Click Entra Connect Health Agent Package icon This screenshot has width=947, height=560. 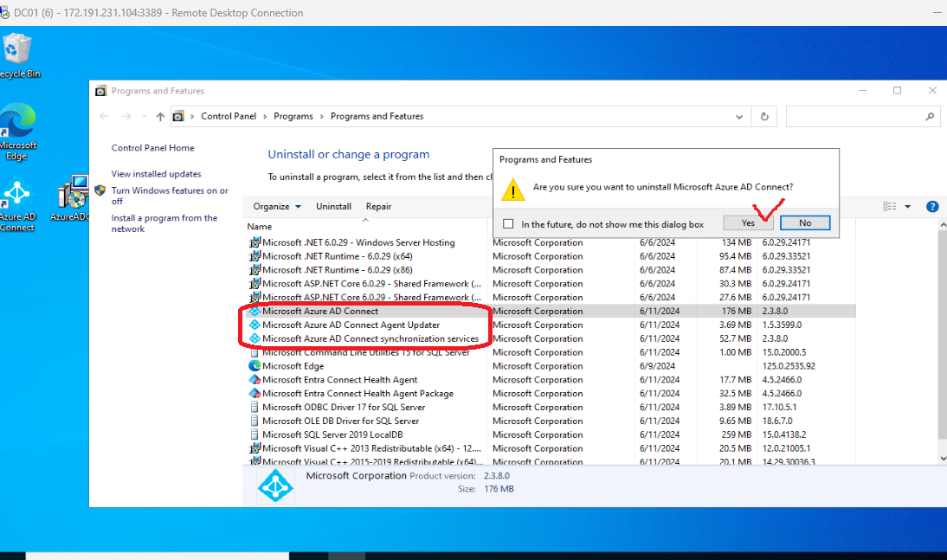point(254,394)
